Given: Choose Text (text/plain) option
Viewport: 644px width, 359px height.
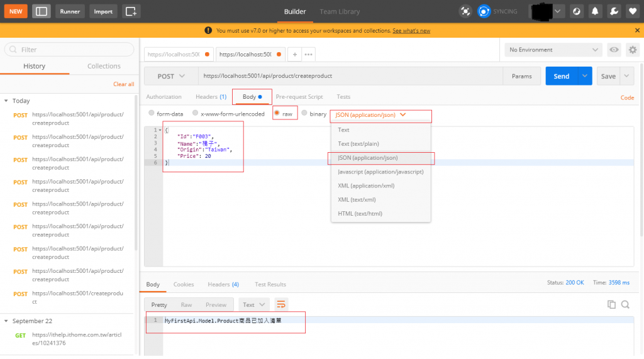Looking at the screenshot, I should 380,144.
